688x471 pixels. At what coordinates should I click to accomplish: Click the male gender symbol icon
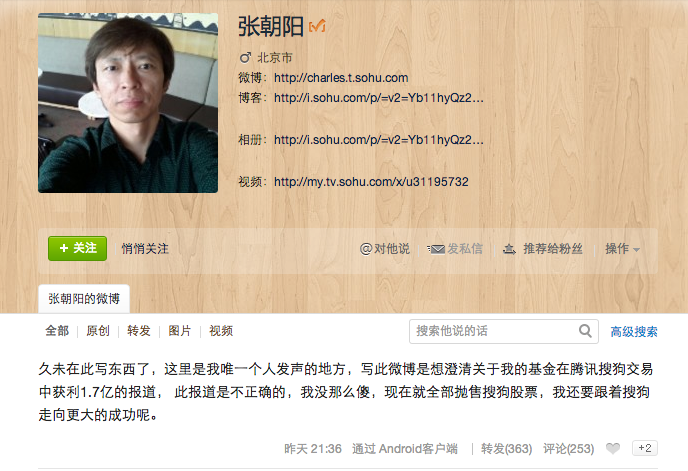(245, 57)
